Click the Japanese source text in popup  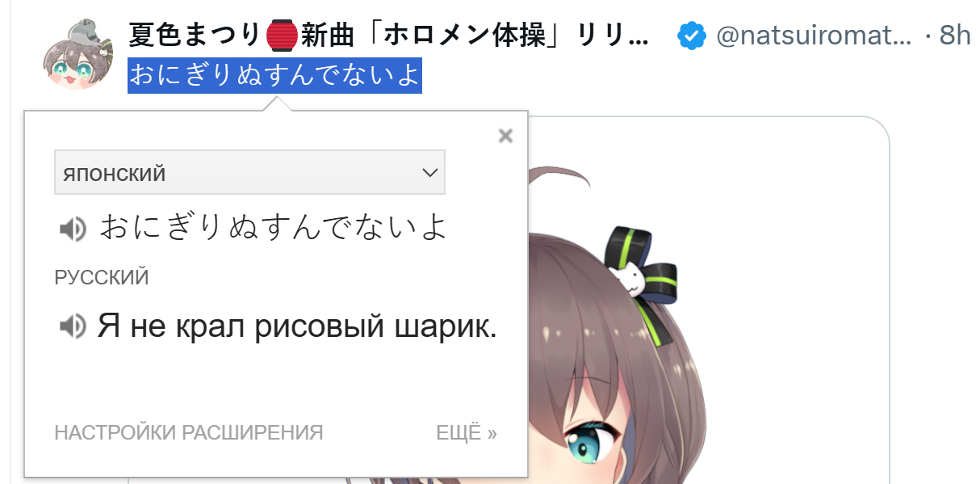click(x=274, y=229)
